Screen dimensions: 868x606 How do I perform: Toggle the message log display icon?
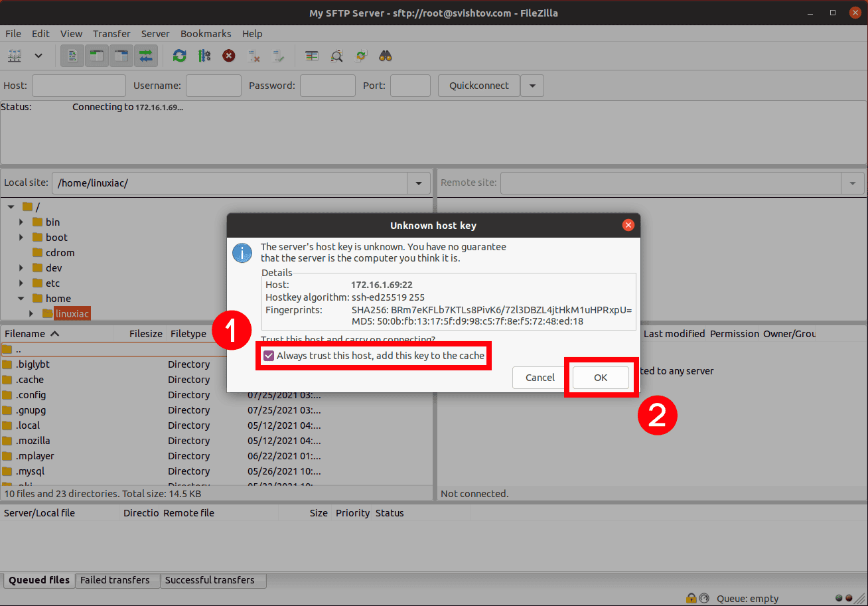pos(72,55)
